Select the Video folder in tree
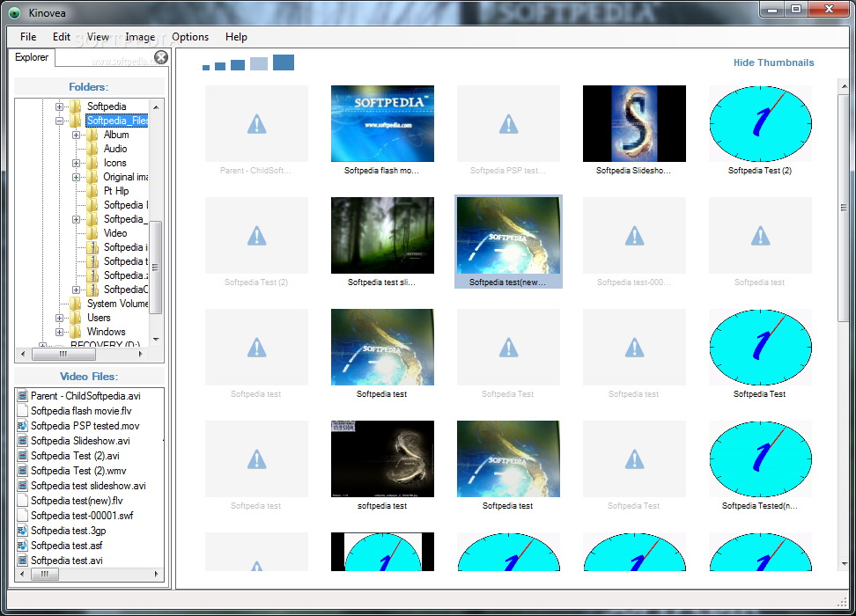The image size is (856, 616). [115, 233]
